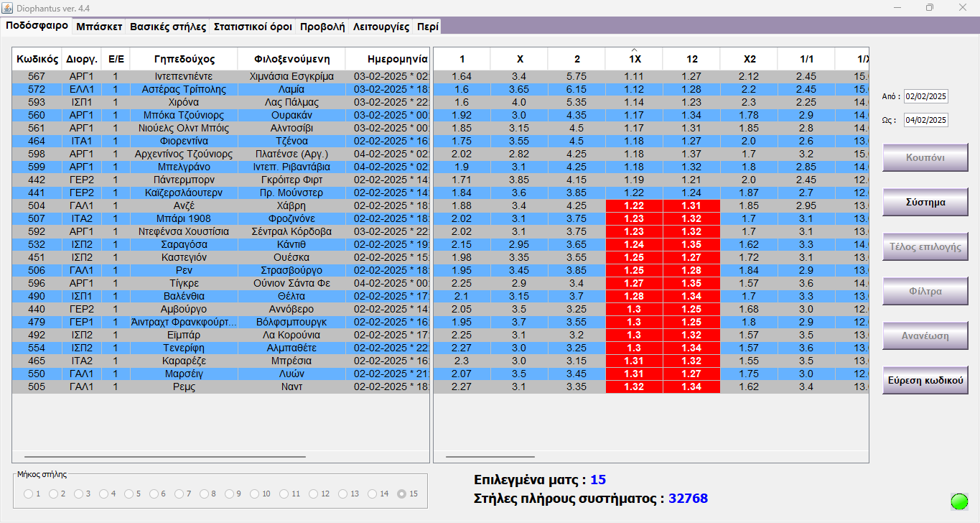Viewport: 980px width, 523px height.
Task: Click the red 1.35 cell in Τίγκρε row
Action: click(x=691, y=283)
